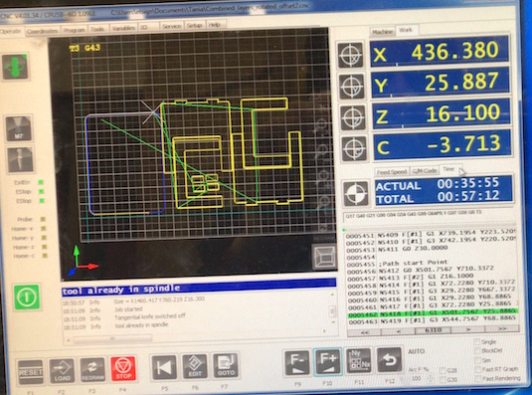This screenshot has height=395, width=532.
Task: Click the RESET button (F1)
Action: tap(31, 372)
